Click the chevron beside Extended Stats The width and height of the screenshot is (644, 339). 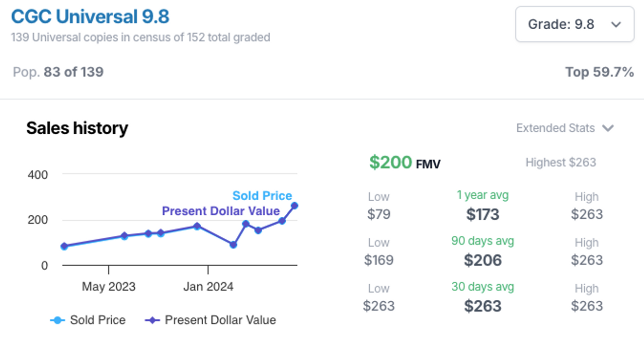608,128
